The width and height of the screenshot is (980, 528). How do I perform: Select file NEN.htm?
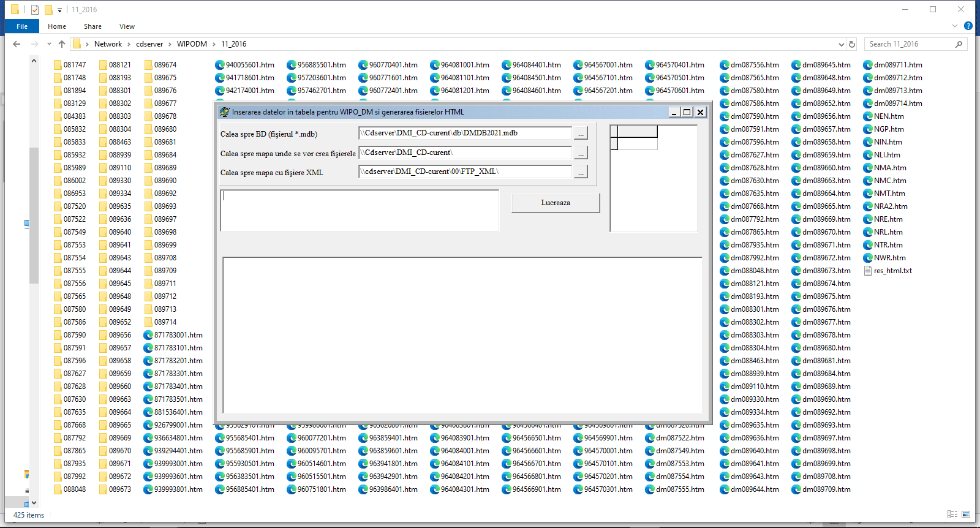click(883, 116)
